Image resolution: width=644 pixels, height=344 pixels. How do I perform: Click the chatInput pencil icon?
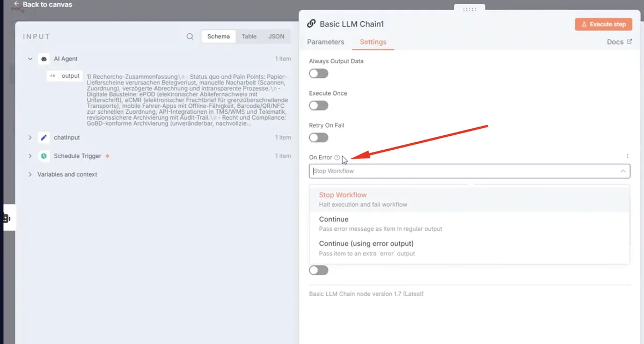click(43, 137)
